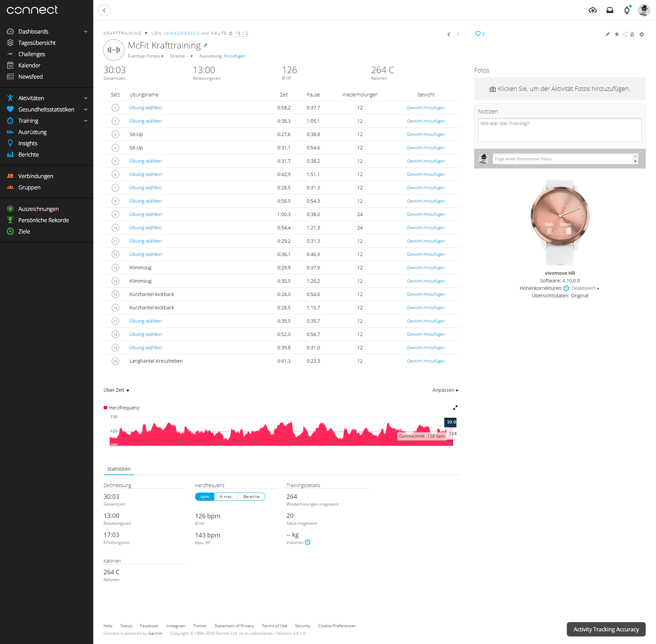The image size is (656, 644).
Task: Open the inbox tray icon
Action: [x=610, y=10]
